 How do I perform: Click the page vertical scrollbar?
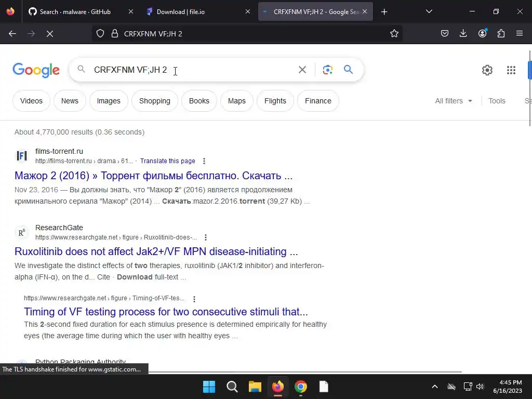pyautogui.click(x=529, y=88)
